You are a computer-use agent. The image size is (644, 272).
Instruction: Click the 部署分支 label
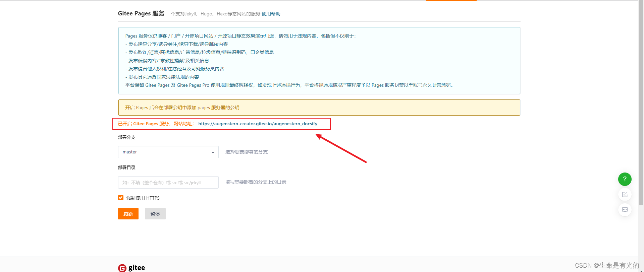(126, 137)
